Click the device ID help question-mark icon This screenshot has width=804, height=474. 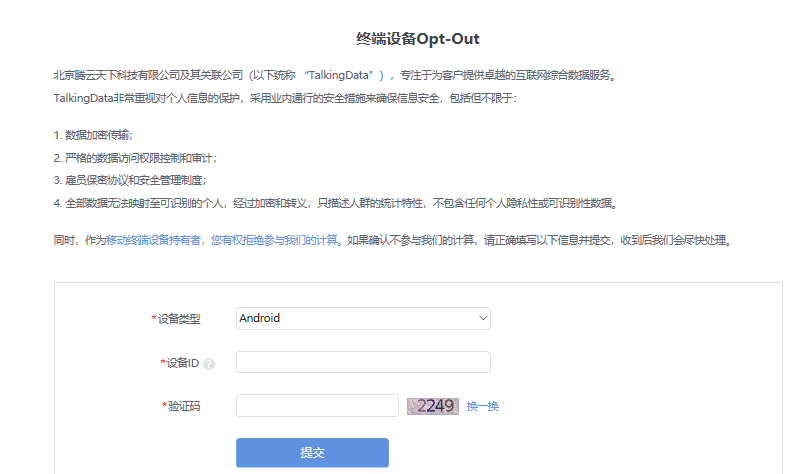(209, 364)
